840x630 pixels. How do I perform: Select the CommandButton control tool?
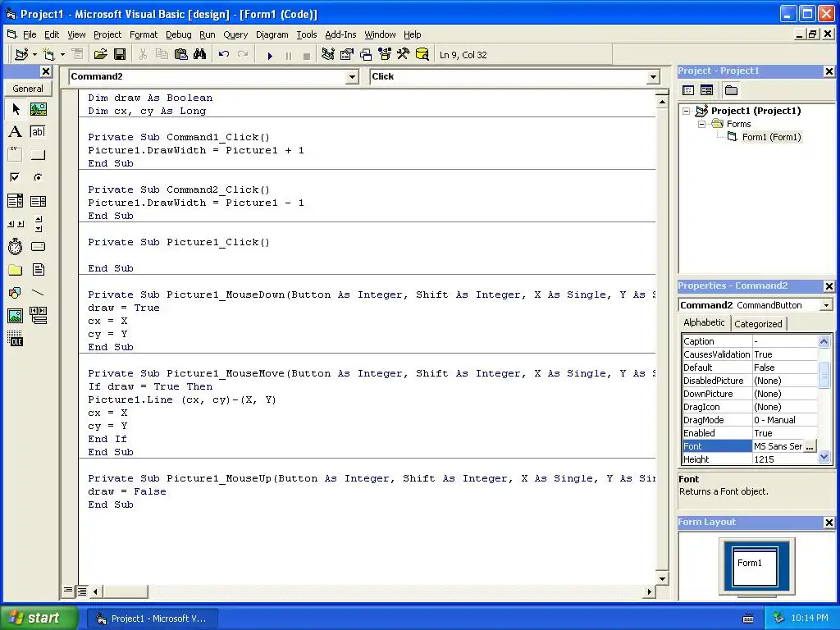[x=38, y=155]
